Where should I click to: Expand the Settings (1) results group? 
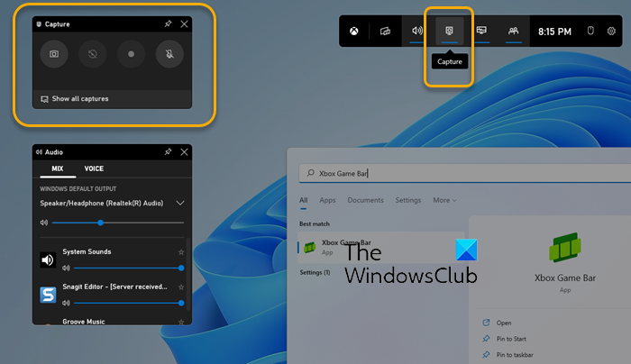click(315, 272)
